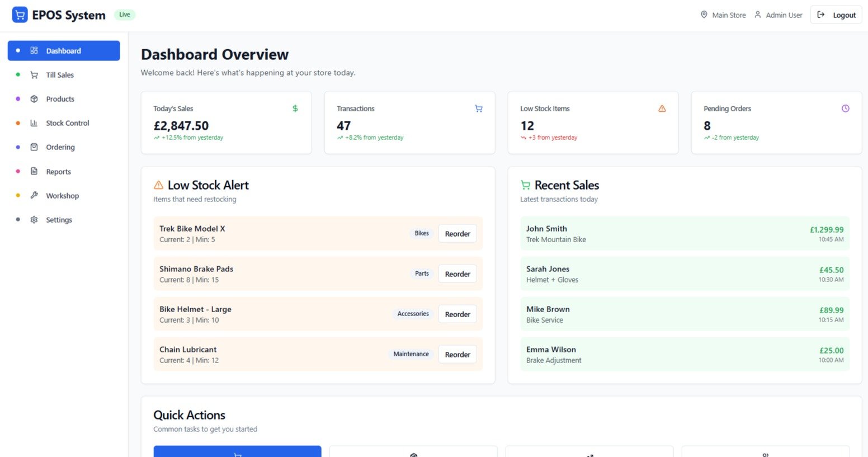Viewport: 868px width, 457px height.
Task: Click the Main Store location pin icon
Action: point(704,15)
